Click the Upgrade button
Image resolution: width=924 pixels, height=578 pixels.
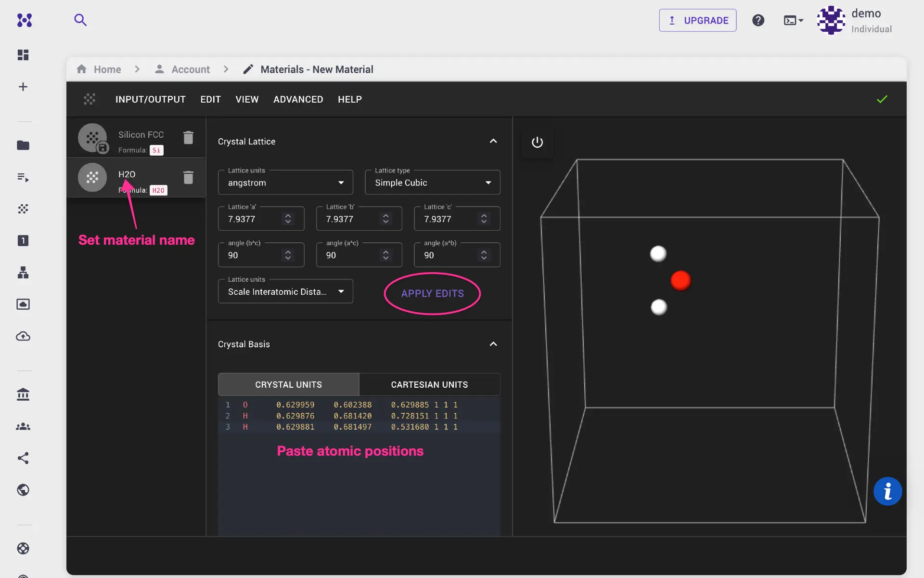(697, 20)
